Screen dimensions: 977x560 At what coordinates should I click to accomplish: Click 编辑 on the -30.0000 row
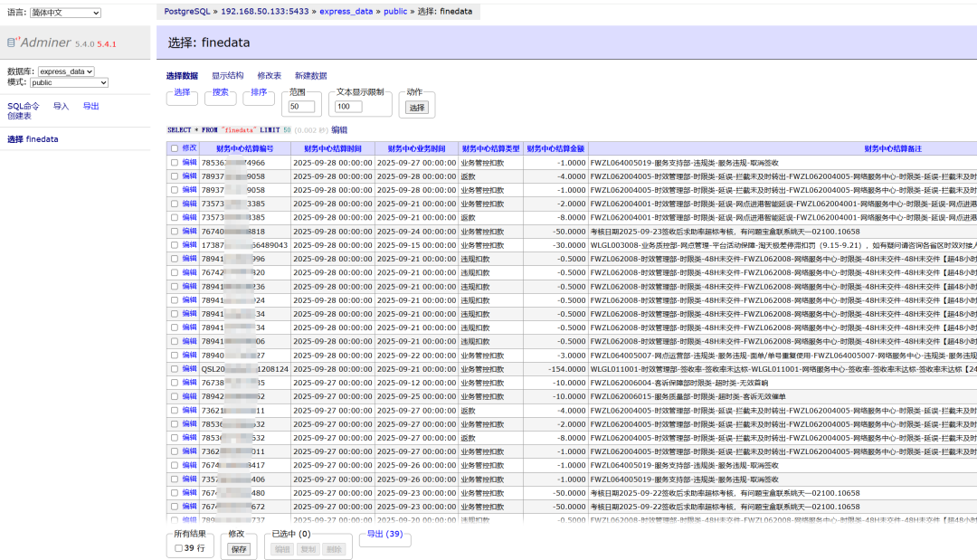189,245
